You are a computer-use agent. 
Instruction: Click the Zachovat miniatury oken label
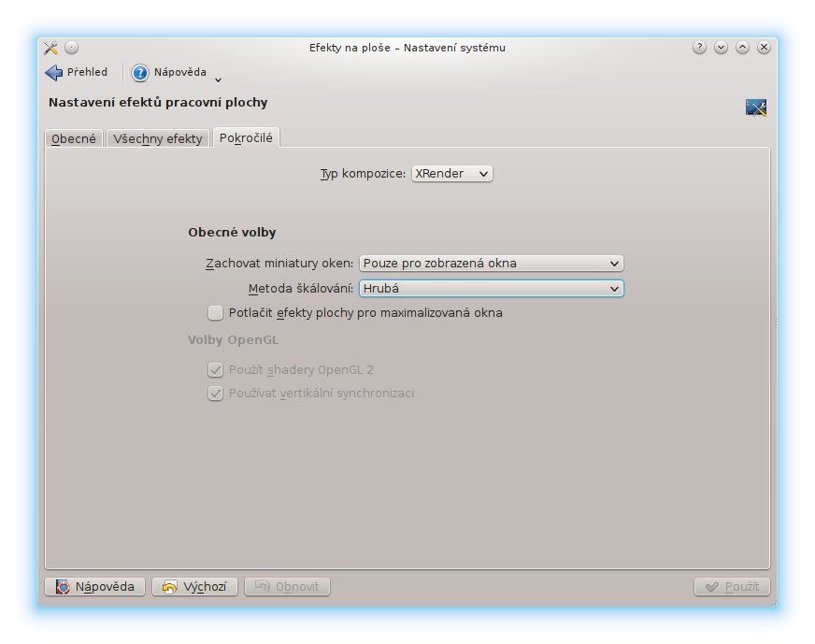coord(279,264)
